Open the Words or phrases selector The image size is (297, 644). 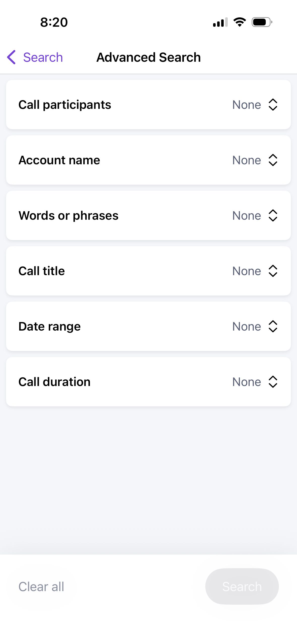click(x=148, y=215)
